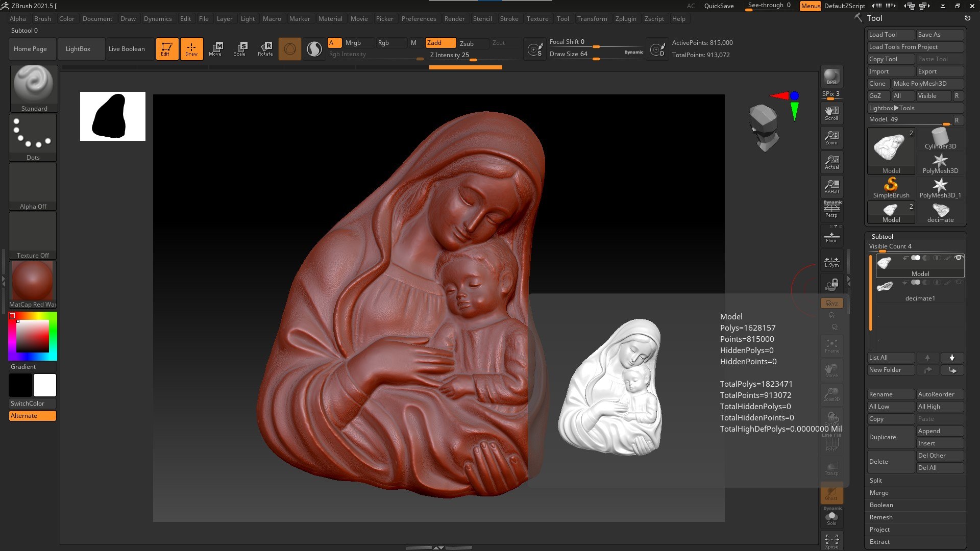This screenshot has width=980, height=551.
Task: Click the camera head orientation gizmo
Action: point(764,128)
